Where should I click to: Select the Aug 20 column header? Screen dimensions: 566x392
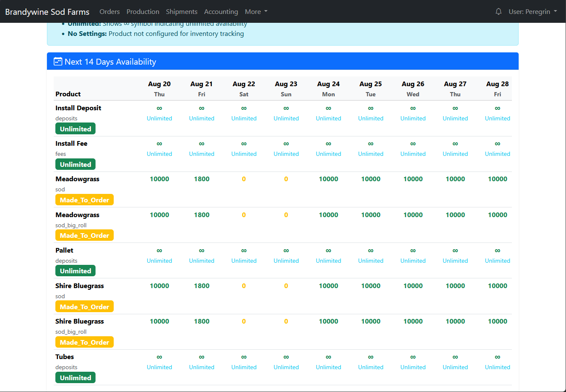click(159, 89)
